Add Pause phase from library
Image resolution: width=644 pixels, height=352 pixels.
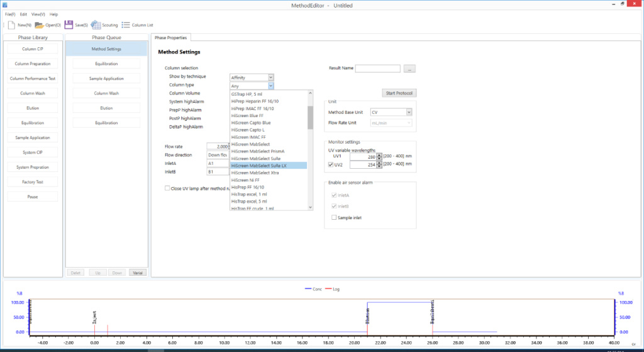[33, 197]
